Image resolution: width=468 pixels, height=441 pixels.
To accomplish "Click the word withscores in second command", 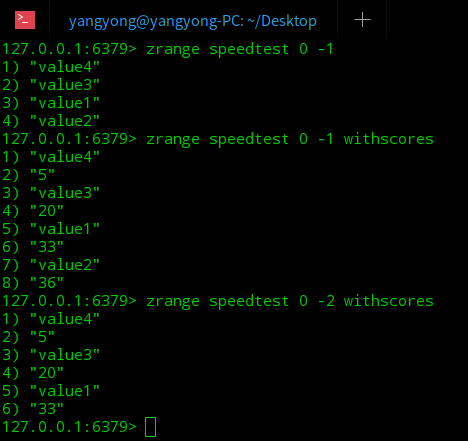I will [x=388, y=139].
